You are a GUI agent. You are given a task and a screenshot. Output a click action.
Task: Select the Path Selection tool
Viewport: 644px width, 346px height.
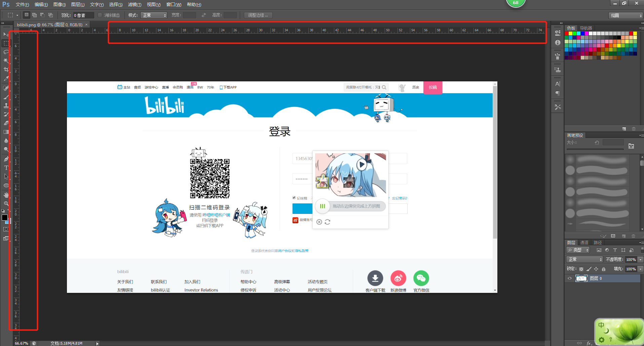[x=6, y=177]
